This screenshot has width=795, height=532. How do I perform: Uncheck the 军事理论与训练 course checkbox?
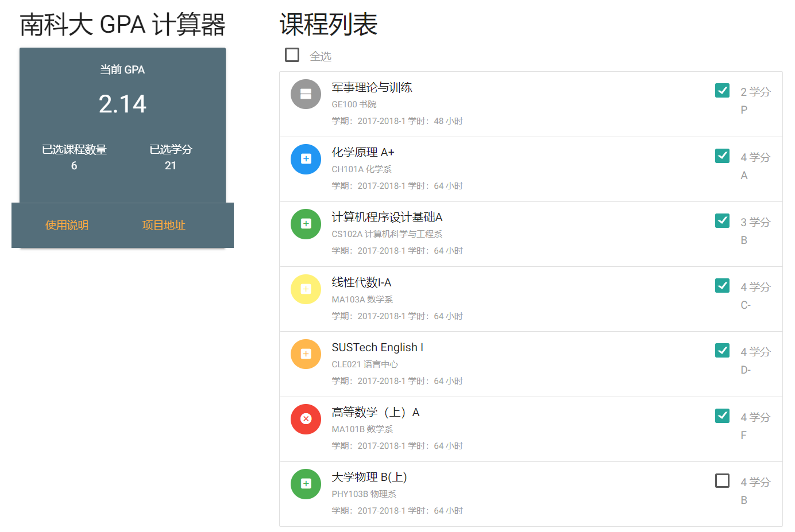coord(723,91)
